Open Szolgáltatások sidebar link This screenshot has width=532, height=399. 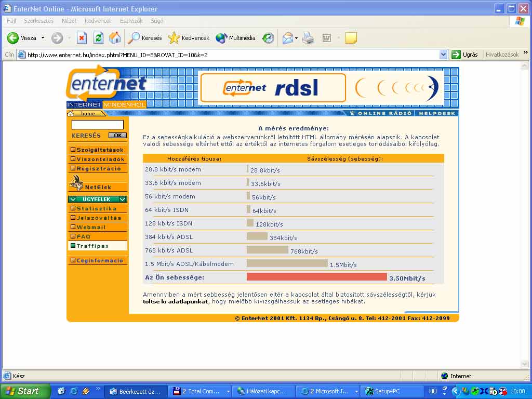click(97, 150)
